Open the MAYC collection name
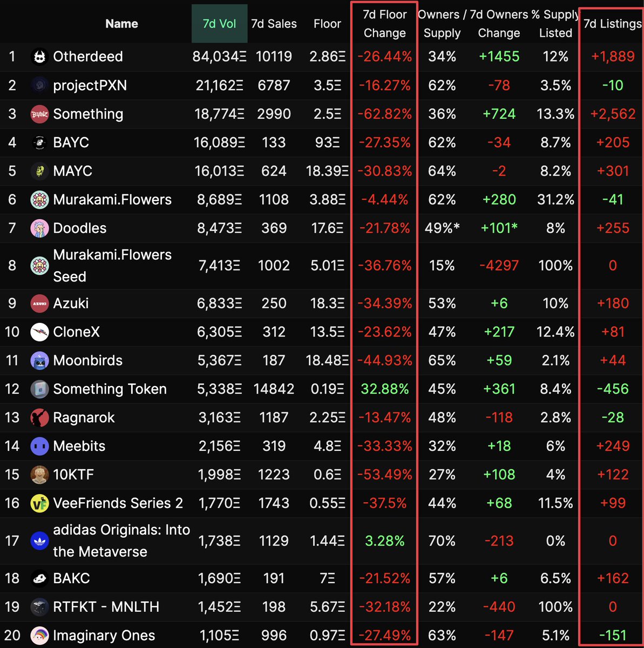644x648 pixels. pyautogui.click(x=73, y=171)
